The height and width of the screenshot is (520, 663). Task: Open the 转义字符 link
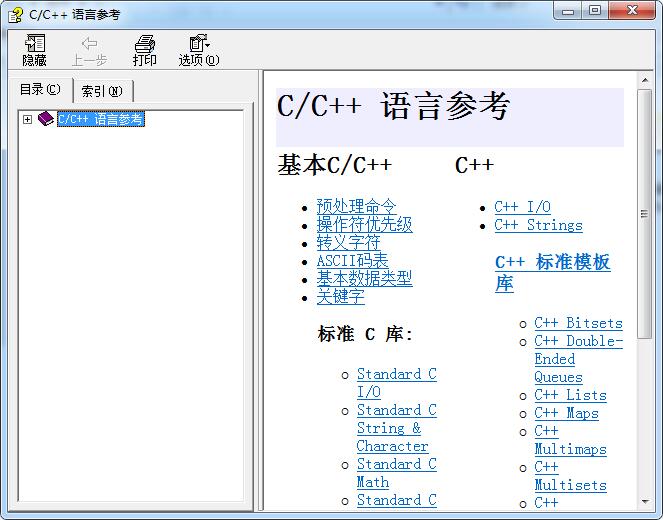[348, 243]
